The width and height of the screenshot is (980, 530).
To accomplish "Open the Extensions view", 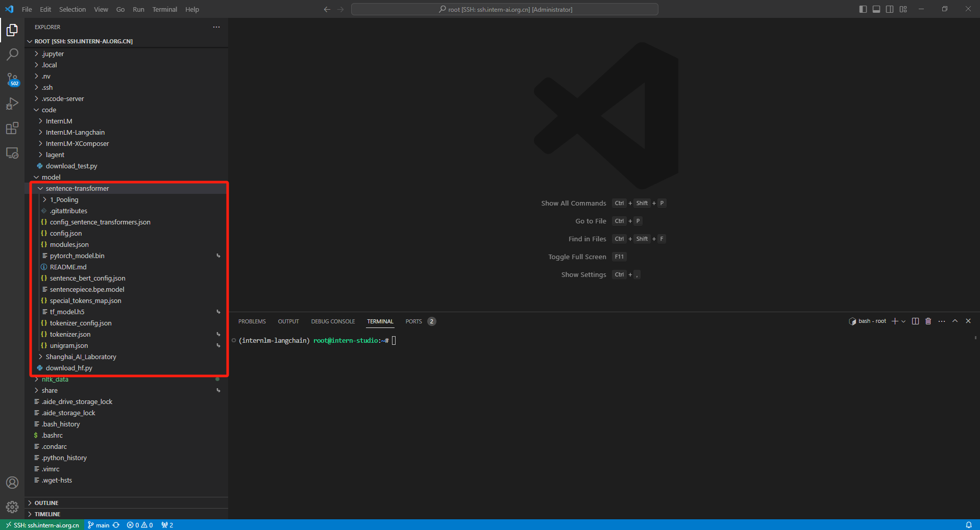I will 12,128.
